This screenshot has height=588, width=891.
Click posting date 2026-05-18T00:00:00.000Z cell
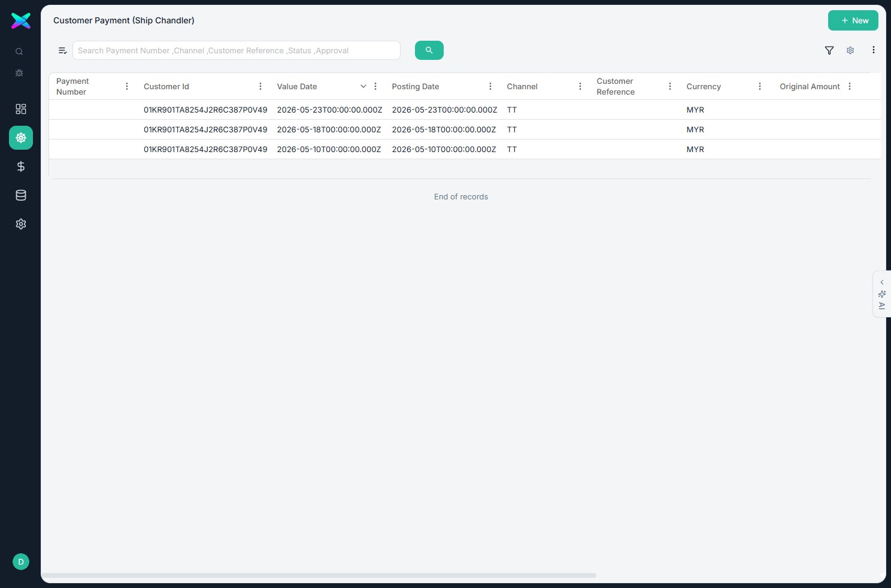[x=444, y=129]
